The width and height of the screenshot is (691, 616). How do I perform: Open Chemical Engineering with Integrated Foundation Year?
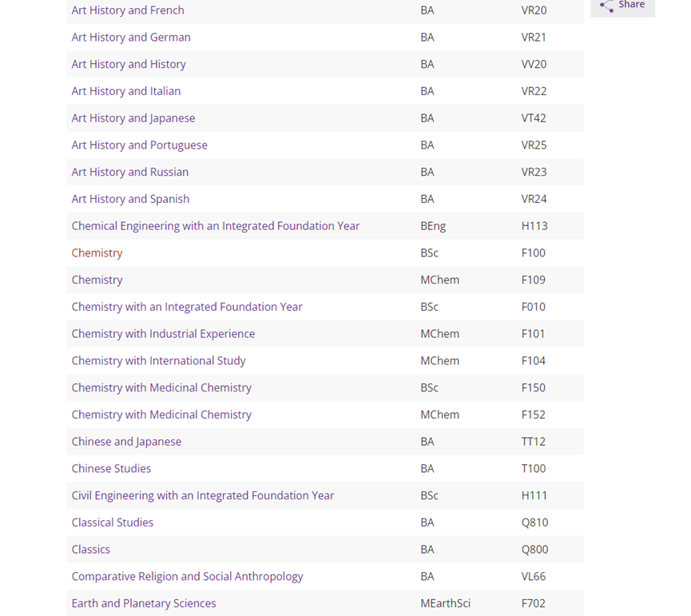click(x=216, y=226)
